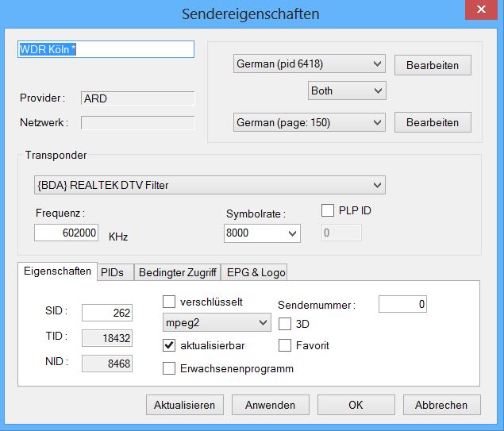Image resolution: width=504 pixels, height=431 pixels.
Task: Enable the 3D checkbox
Action: [x=286, y=323]
